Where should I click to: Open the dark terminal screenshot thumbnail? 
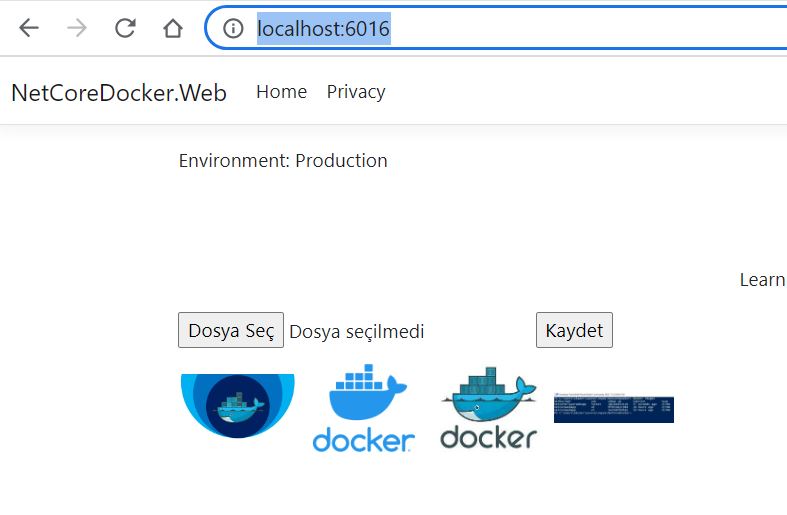coord(614,408)
